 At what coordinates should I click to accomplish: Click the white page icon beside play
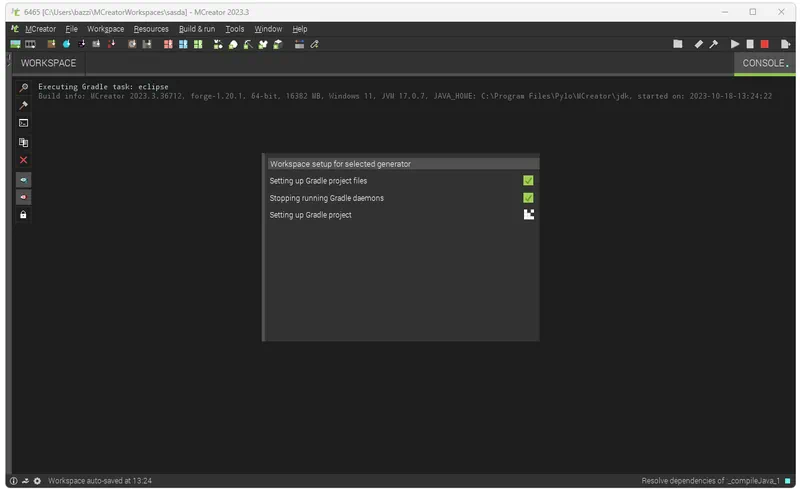(750, 44)
